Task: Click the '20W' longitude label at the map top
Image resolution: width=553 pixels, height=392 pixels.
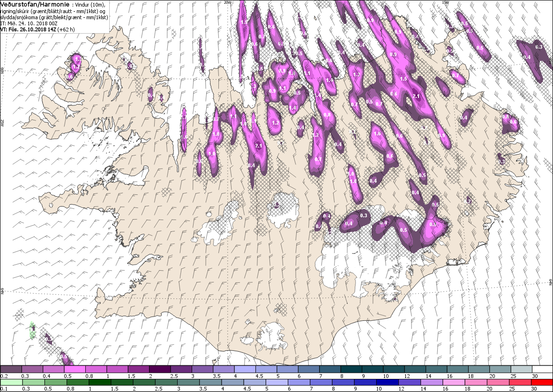Action: tap(228, 2)
